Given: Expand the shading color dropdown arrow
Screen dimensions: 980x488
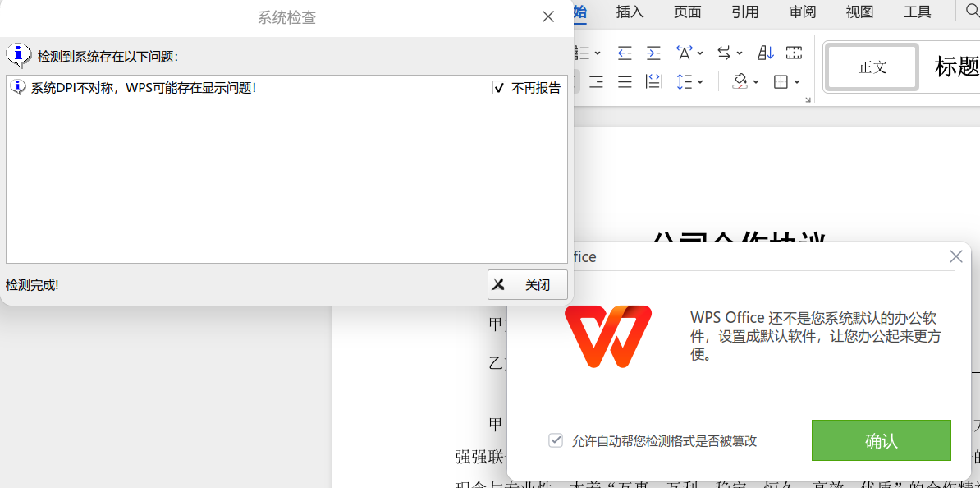Looking at the screenshot, I should (756, 82).
